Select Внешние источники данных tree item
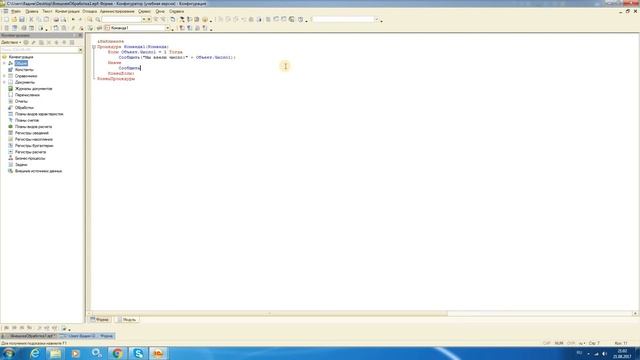The height and width of the screenshot is (360, 640). (38, 171)
